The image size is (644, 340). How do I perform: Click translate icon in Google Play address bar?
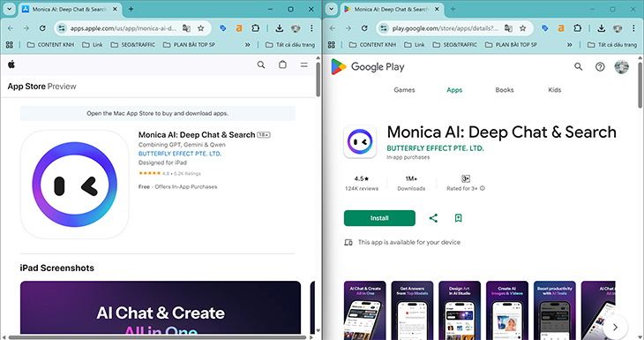pyautogui.click(x=508, y=28)
